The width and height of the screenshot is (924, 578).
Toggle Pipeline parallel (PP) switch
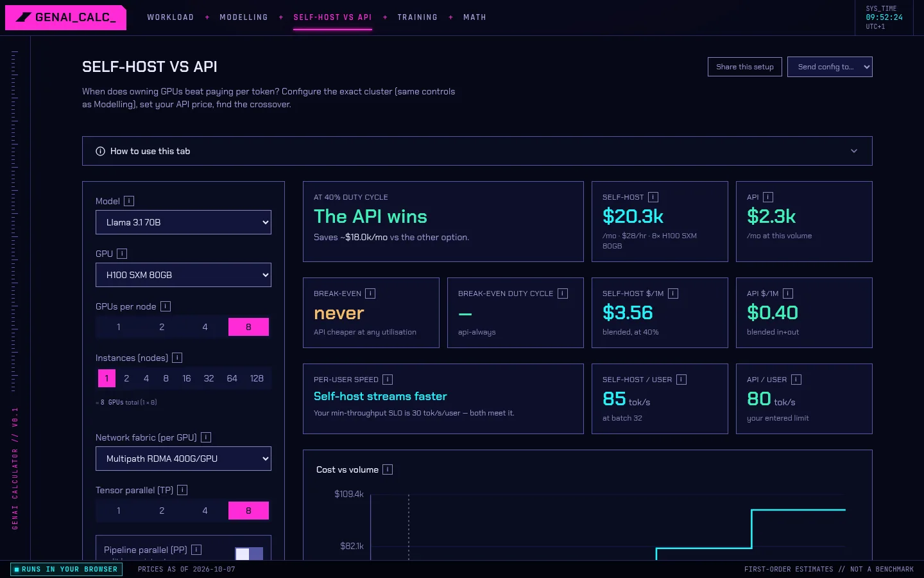coord(249,554)
